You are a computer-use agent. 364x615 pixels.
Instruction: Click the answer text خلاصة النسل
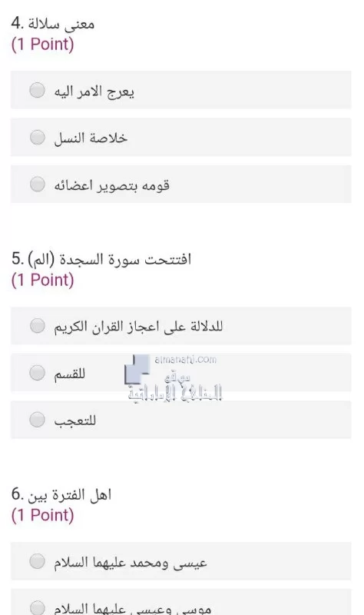91,138
